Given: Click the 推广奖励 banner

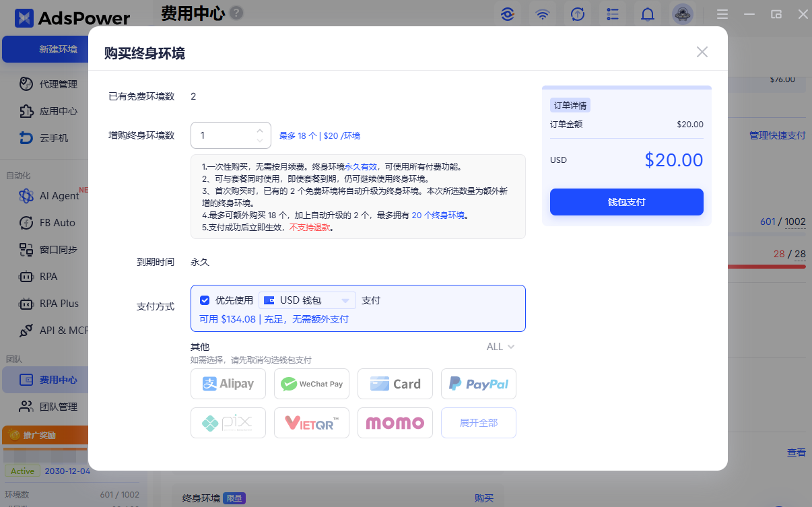Looking at the screenshot, I should (46, 435).
